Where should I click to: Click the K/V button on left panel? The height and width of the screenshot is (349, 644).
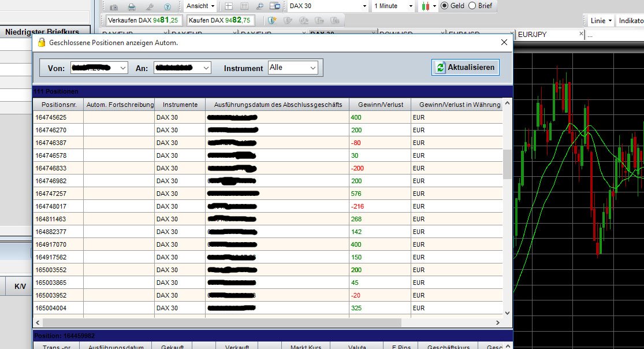point(20,286)
